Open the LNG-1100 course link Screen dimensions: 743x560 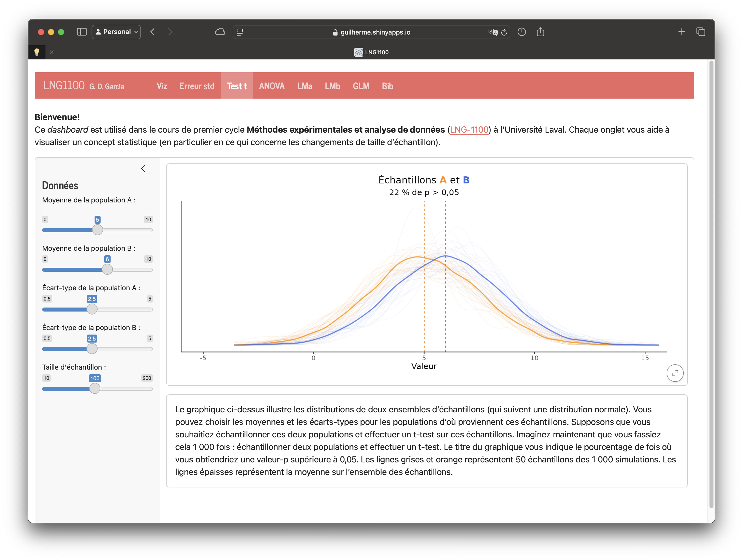(469, 130)
